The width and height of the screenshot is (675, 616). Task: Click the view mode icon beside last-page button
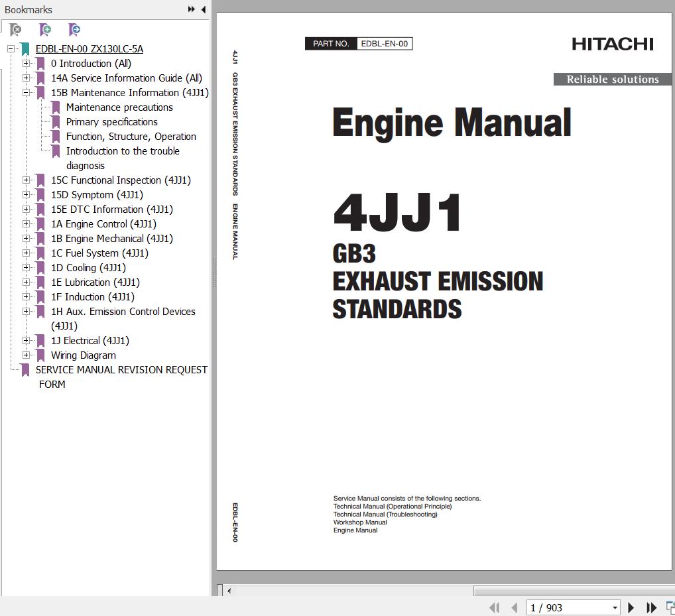click(x=670, y=608)
